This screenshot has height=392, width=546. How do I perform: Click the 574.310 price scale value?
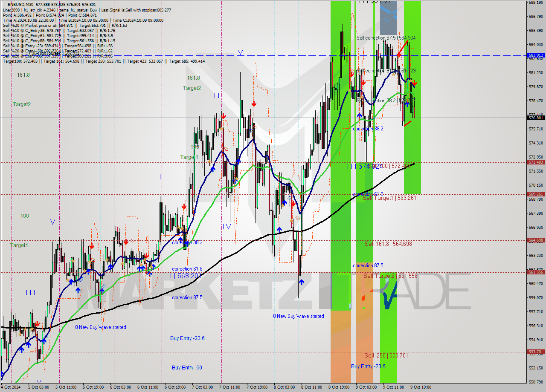(536, 143)
